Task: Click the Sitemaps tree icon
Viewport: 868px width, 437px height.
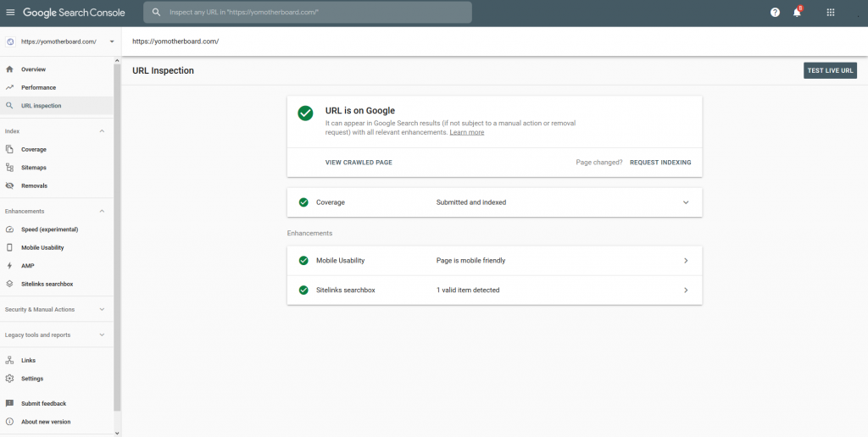Action: tap(9, 168)
